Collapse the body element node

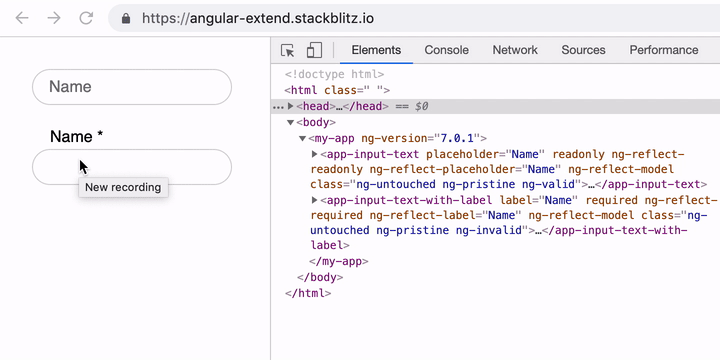(x=290, y=122)
